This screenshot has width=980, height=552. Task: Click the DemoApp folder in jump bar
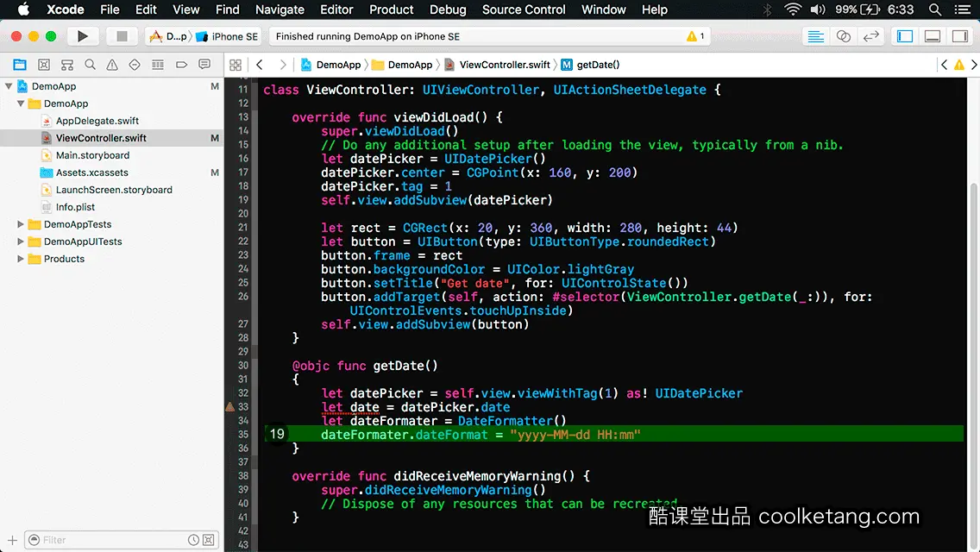pos(403,65)
